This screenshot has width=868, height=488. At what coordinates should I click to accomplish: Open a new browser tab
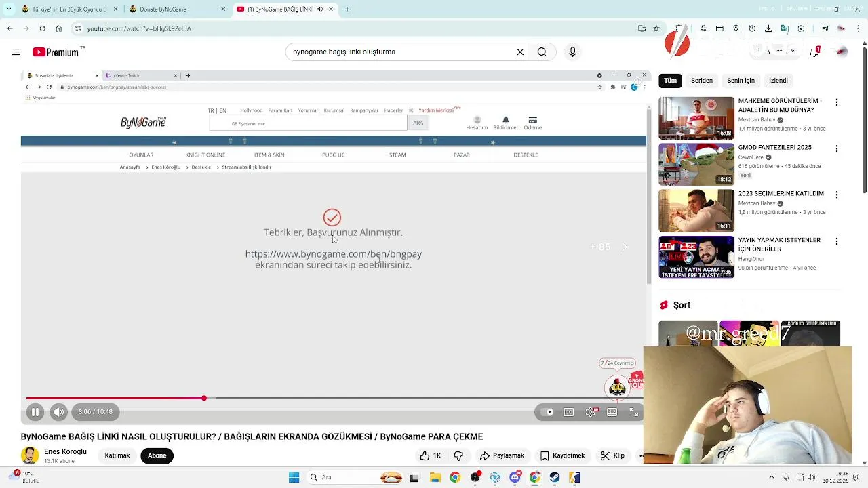347,9
